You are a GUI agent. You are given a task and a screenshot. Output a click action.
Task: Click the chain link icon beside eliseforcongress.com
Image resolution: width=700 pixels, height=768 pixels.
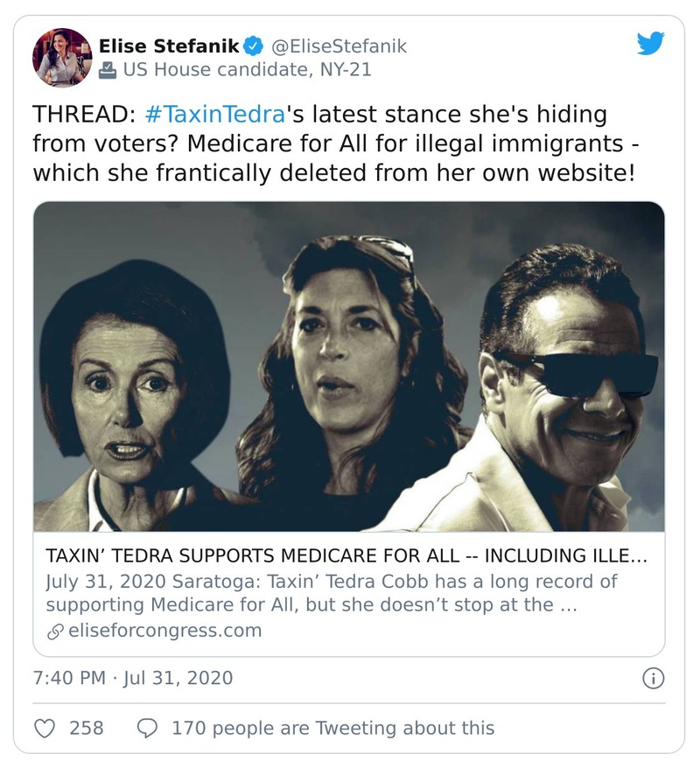tap(53, 631)
